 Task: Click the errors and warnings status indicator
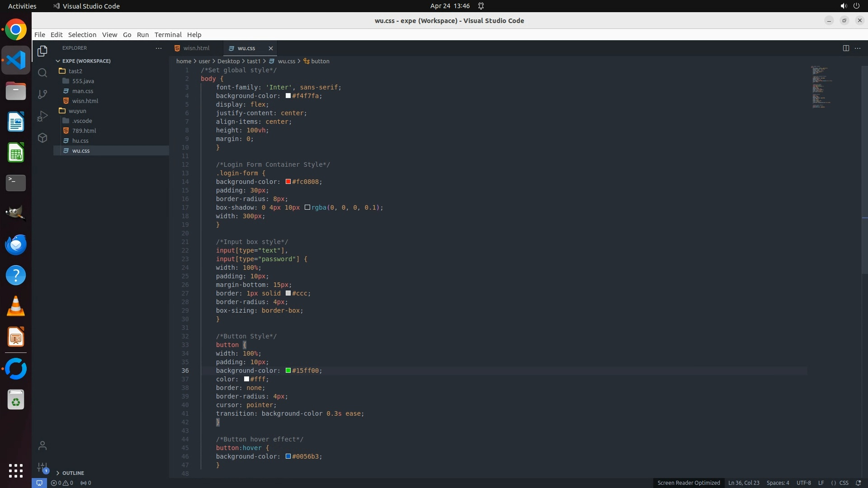point(62,483)
